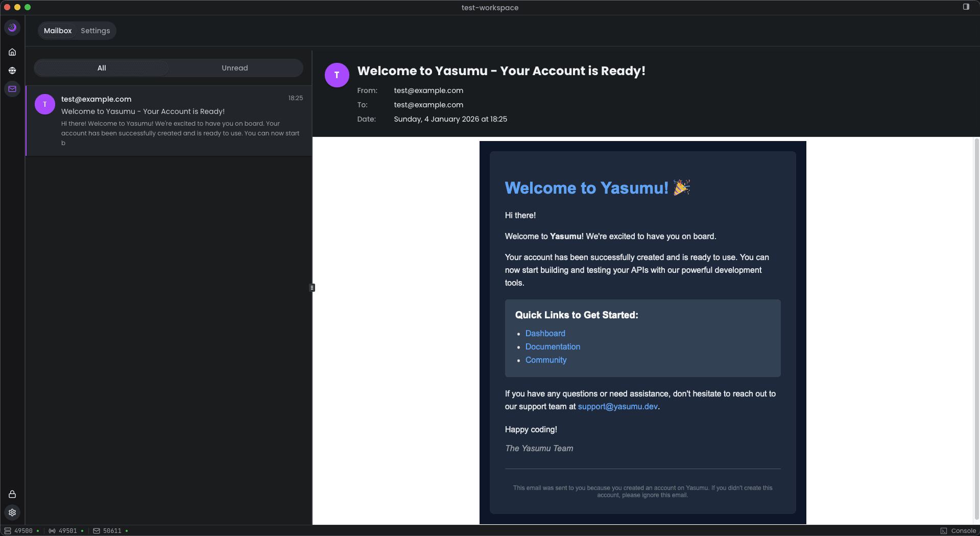
Task: Open the Documentation quick link
Action: (553, 346)
